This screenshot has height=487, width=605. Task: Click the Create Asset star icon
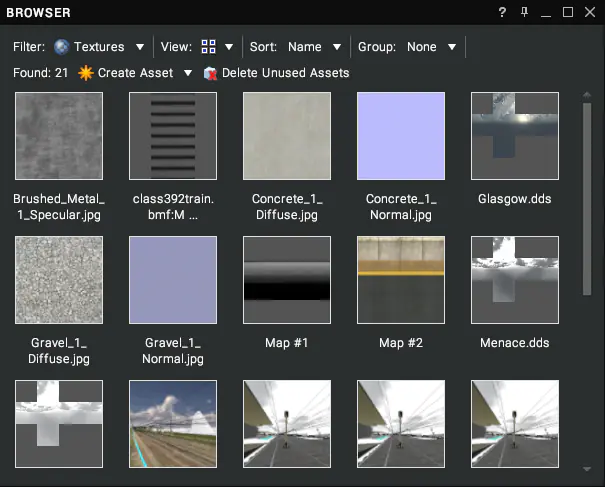tap(86, 73)
